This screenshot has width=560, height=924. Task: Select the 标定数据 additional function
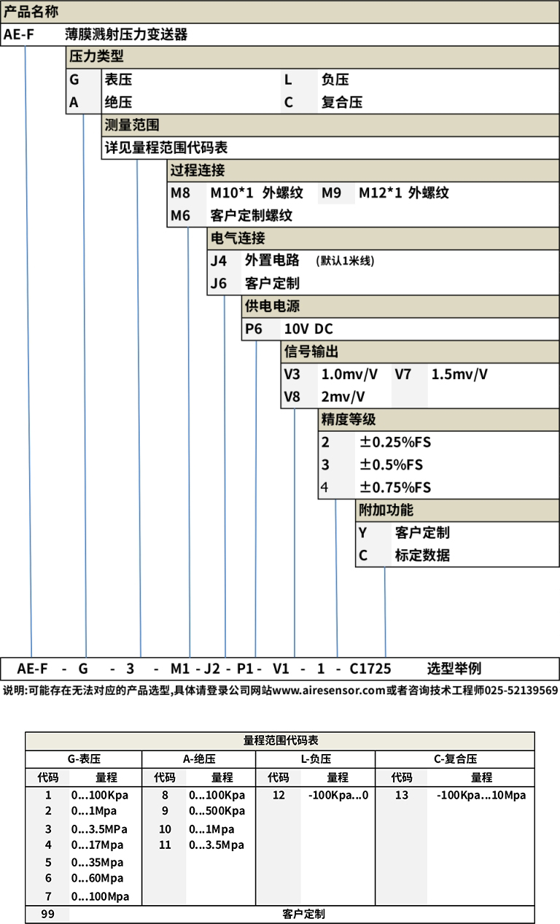(422, 555)
